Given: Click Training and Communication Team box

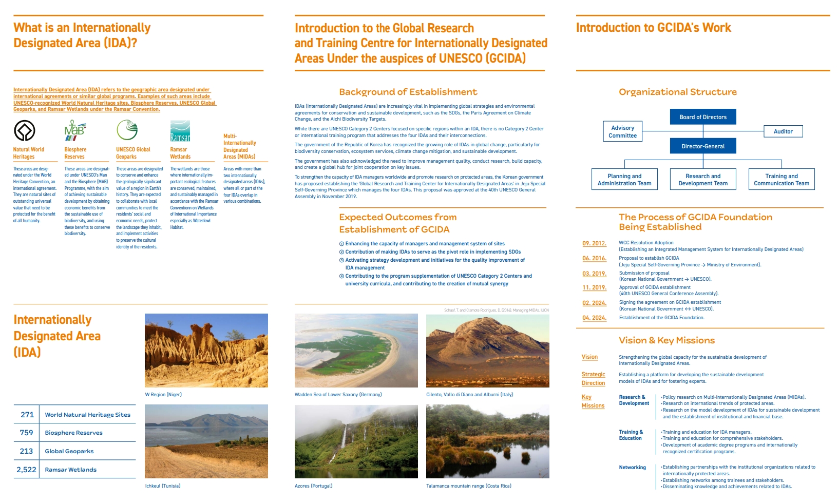Looking at the screenshot, I should tap(782, 180).
